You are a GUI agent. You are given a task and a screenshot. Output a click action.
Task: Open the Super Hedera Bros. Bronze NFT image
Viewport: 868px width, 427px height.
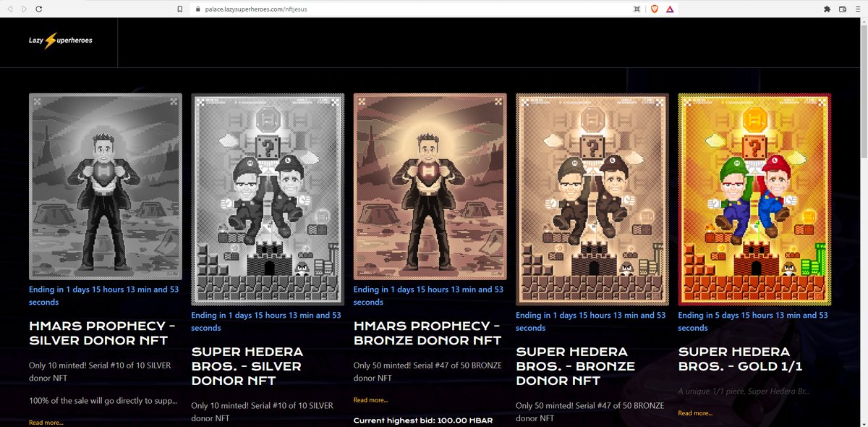tap(591, 199)
